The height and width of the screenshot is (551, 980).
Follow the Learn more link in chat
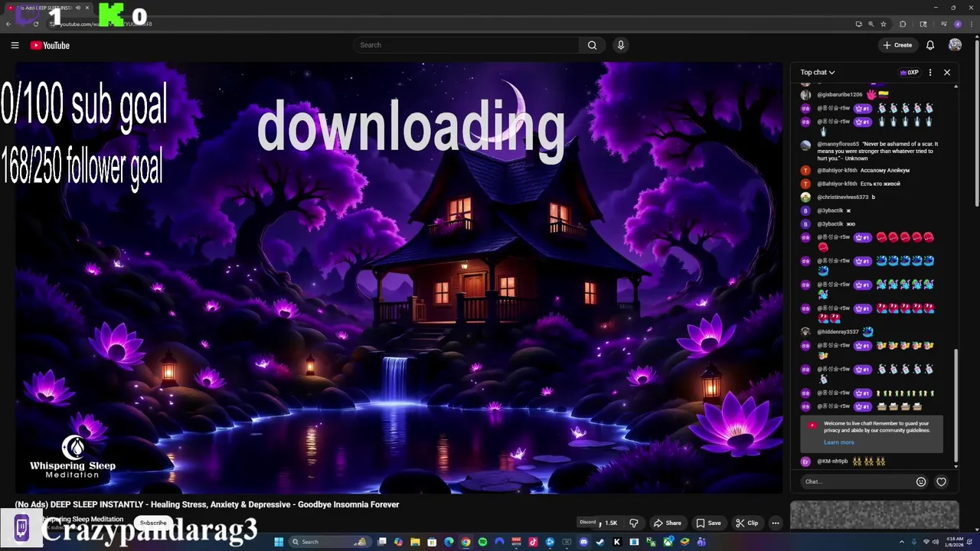838,442
